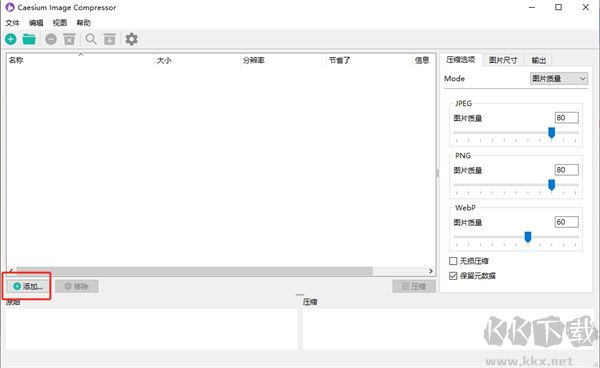This screenshot has height=368, width=600.
Task: Open the 帮助 menu
Action: (83, 23)
